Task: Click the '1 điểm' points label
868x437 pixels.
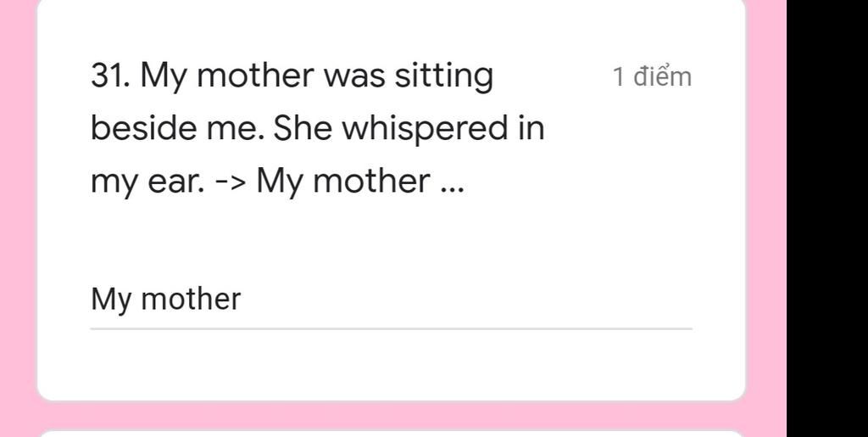Action: coord(652,77)
